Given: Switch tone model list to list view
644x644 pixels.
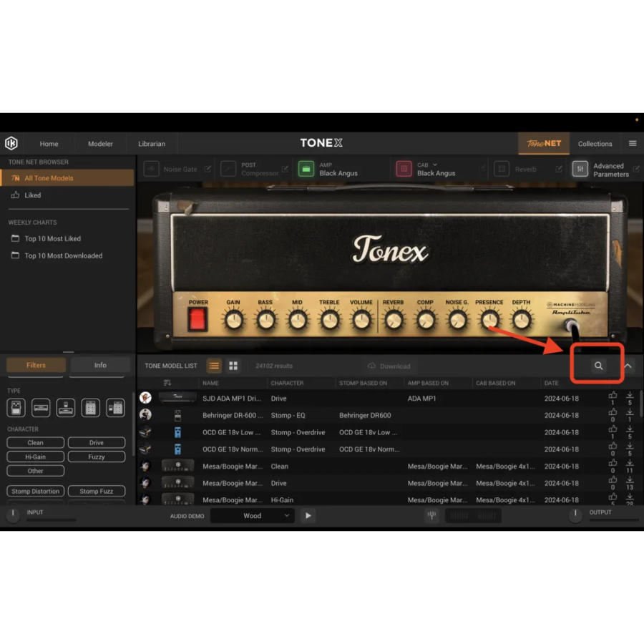Looking at the screenshot, I should click(x=214, y=366).
